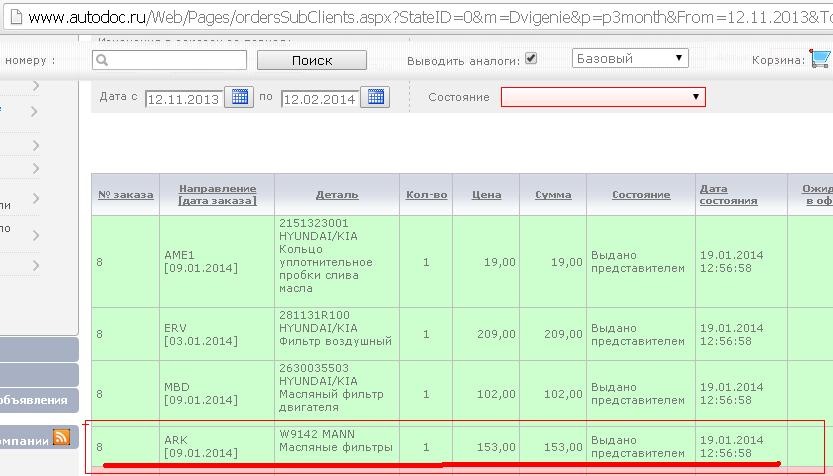Sort table by Деталь column header
The height and width of the screenshot is (476, 833).
337,194
